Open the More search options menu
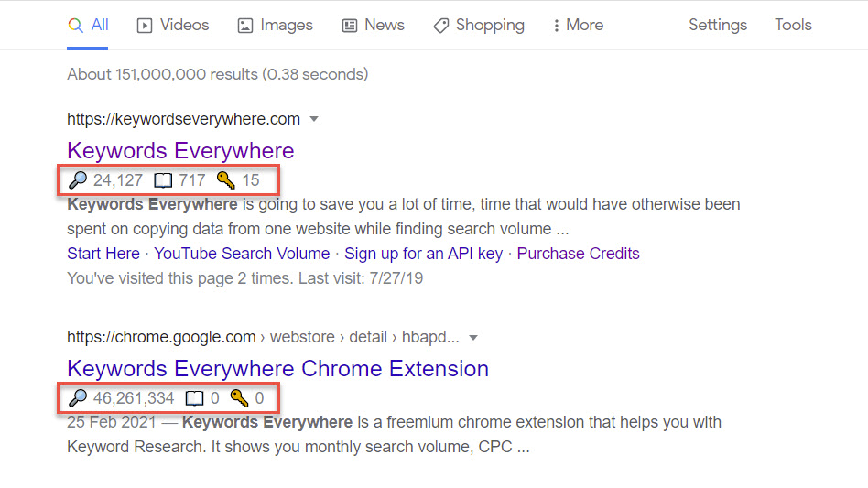Image resolution: width=868 pixels, height=488 pixels. 579,26
